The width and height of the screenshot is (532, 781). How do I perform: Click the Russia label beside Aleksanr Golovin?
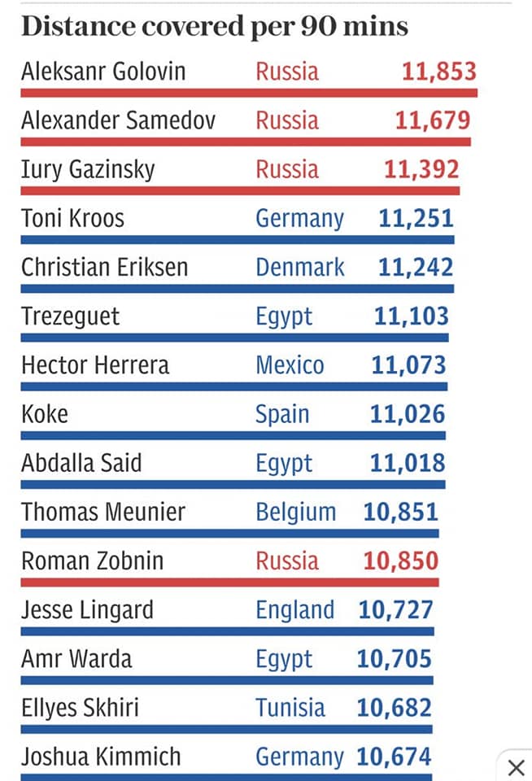click(287, 72)
